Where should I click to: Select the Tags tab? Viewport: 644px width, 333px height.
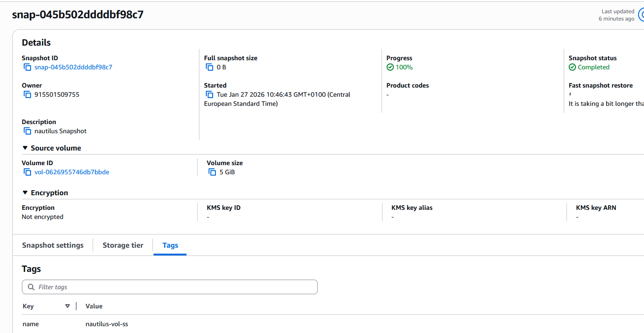point(170,245)
